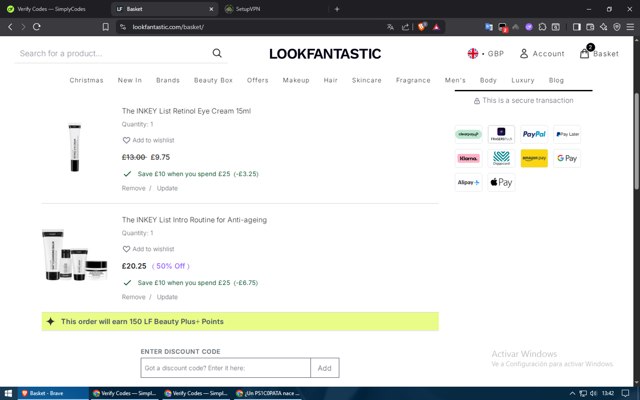This screenshot has width=640, height=400.
Task: Open the Leo AI sparkle icon
Action: pos(604,27)
